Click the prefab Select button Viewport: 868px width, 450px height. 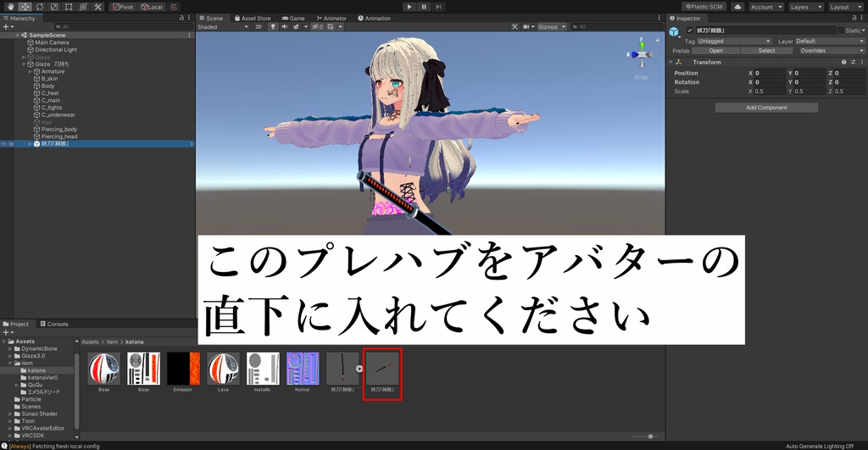pos(766,50)
